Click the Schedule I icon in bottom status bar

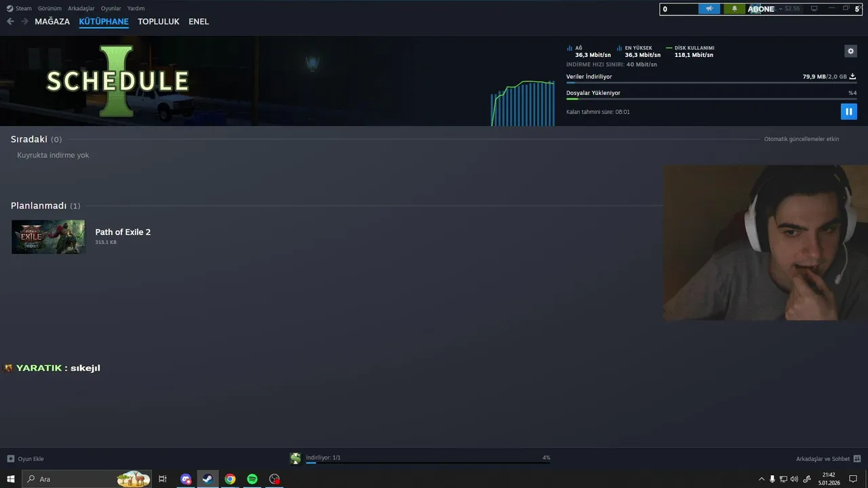click(295, 458)
